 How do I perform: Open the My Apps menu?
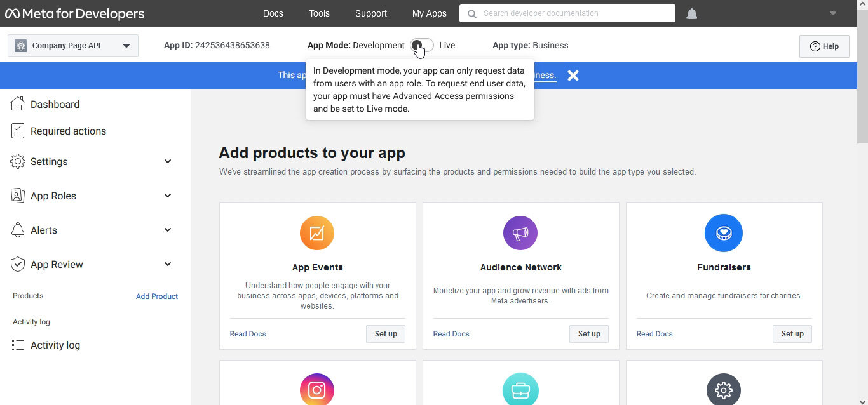(430, 13)
